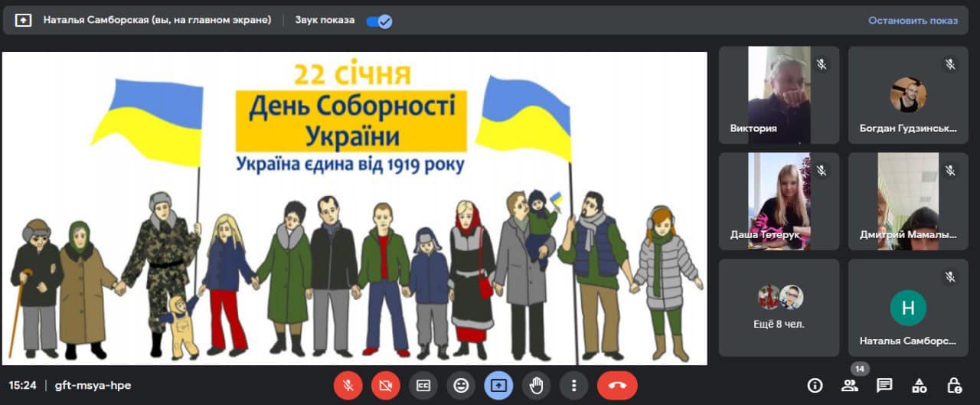Image resolution: width=980 pixels, height=405 pixels.
Task: Open the three-dot more options menu
Action: (573, 386)
